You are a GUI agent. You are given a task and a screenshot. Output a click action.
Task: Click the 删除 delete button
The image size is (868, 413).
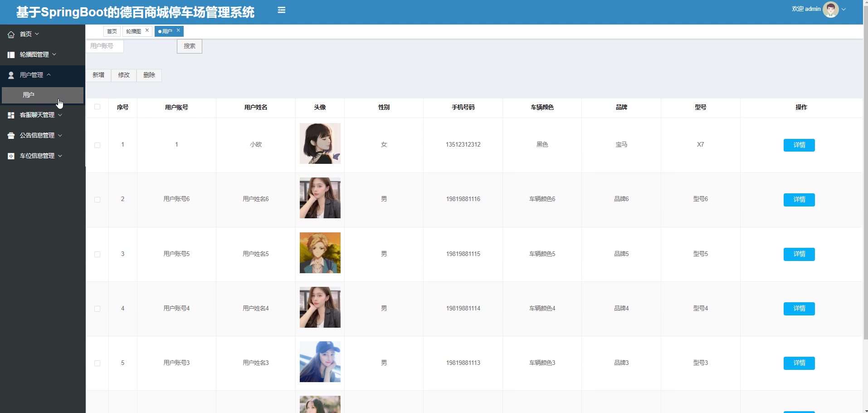(x=149, y=75)
